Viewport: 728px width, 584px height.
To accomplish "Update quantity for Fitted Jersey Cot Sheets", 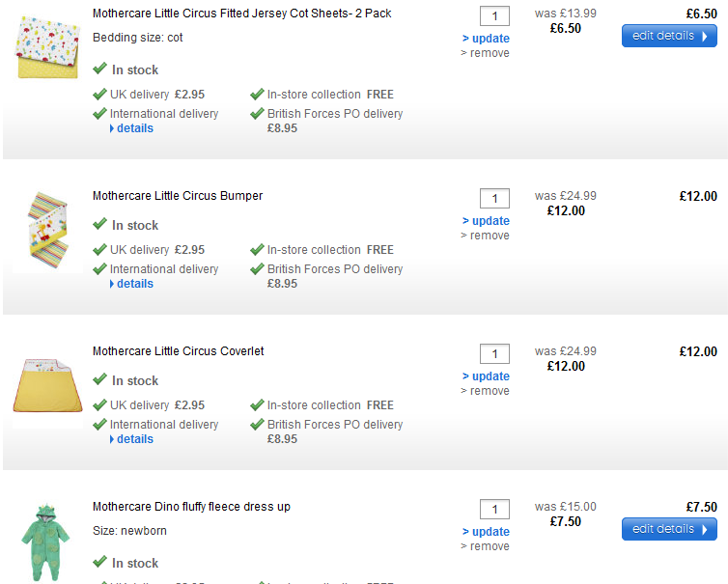I will point(486,39).
